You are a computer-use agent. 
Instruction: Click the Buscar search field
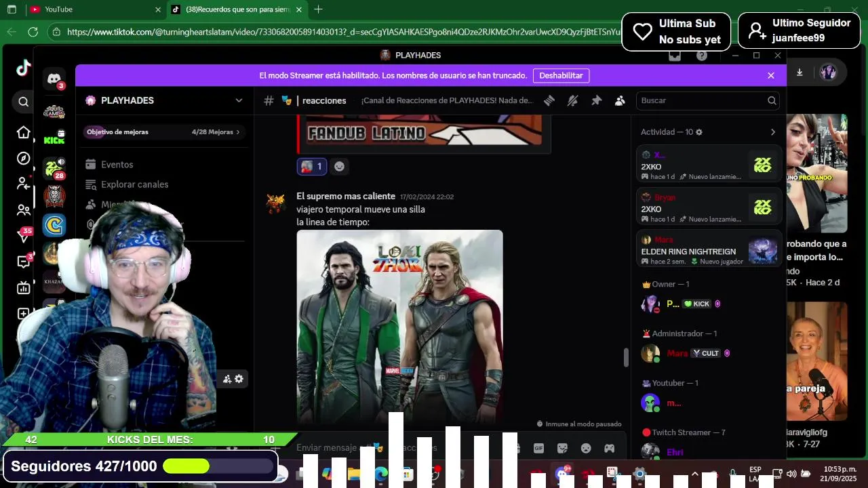pos(707,100)
